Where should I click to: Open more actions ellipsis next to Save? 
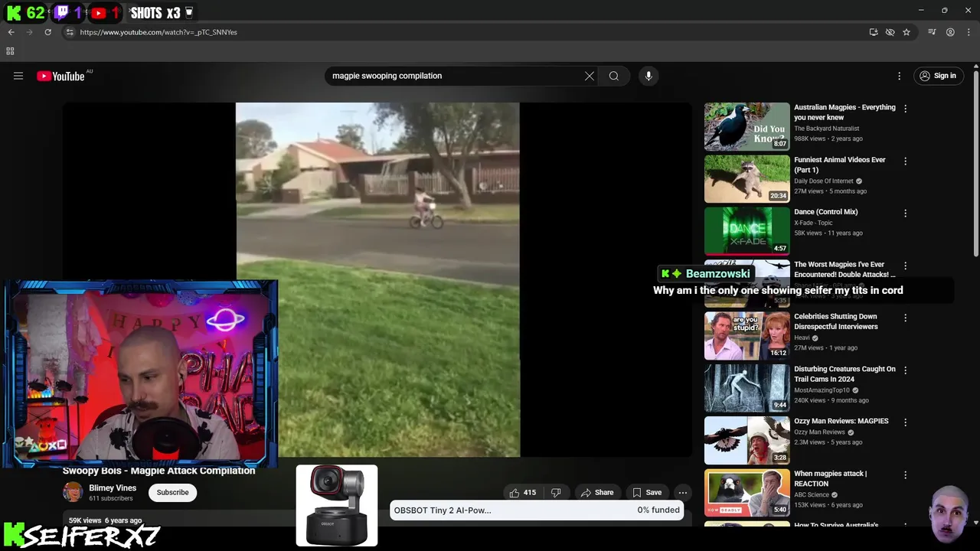tap(683, 492)
